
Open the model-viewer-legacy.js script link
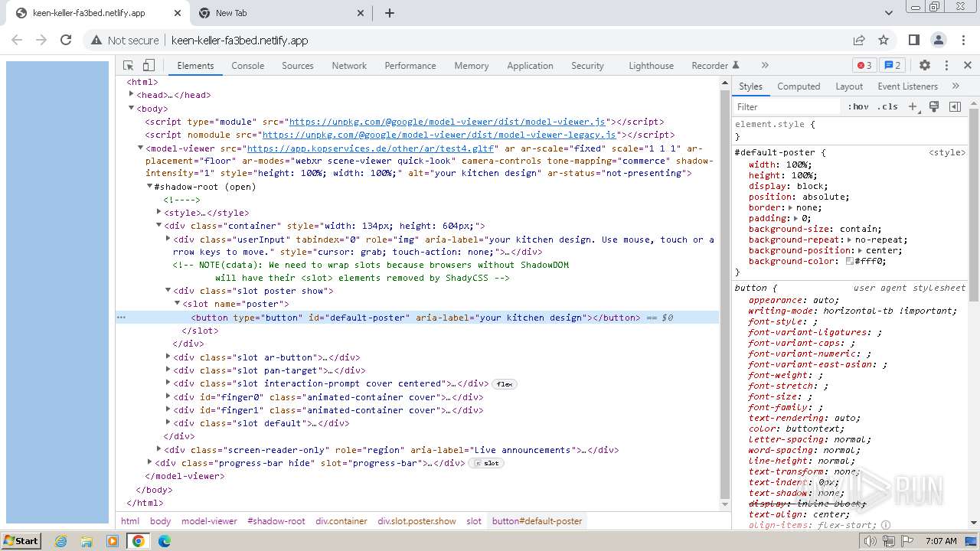[x=439, y=135]
